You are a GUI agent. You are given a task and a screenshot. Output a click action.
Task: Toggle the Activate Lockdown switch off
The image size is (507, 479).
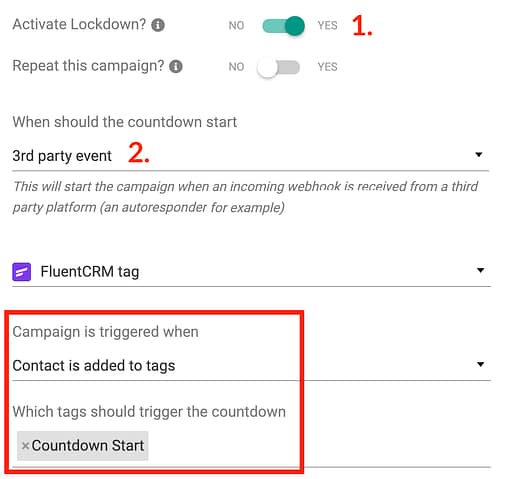(284, 26)
